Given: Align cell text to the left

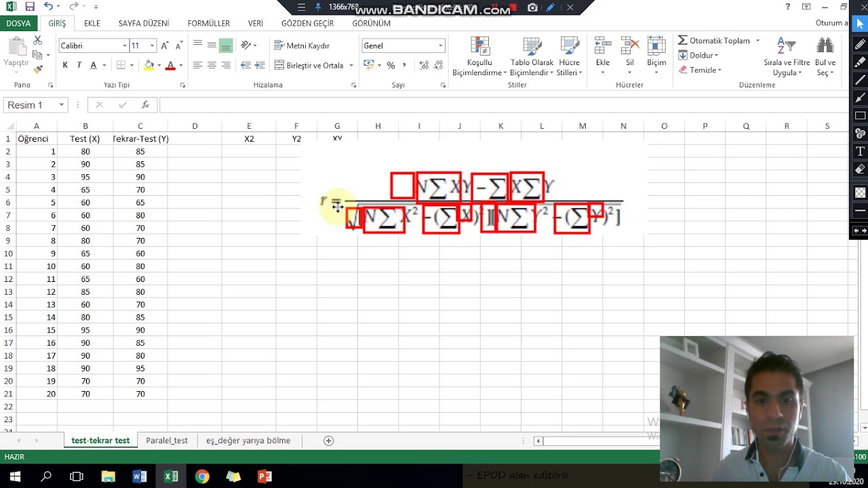Looking at the screenshot, I should [197, 65].
